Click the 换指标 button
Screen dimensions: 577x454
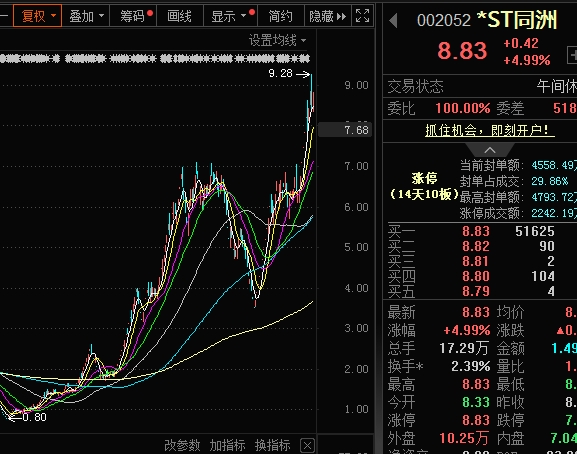tap(273, 446)
